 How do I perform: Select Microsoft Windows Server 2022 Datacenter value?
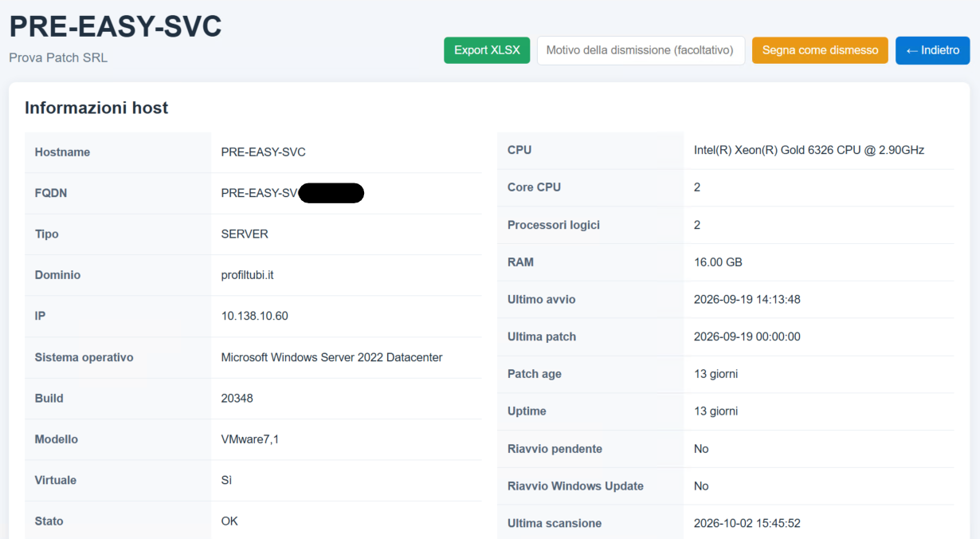point(331,357)
